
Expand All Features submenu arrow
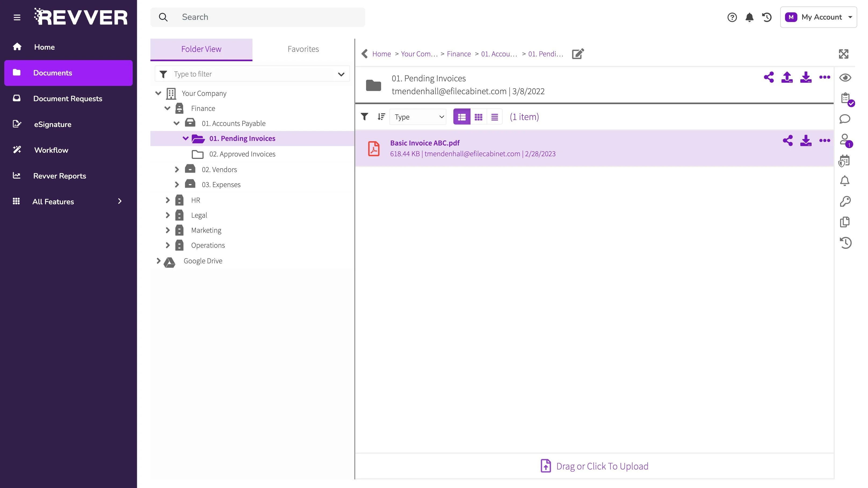pos(120,201)
